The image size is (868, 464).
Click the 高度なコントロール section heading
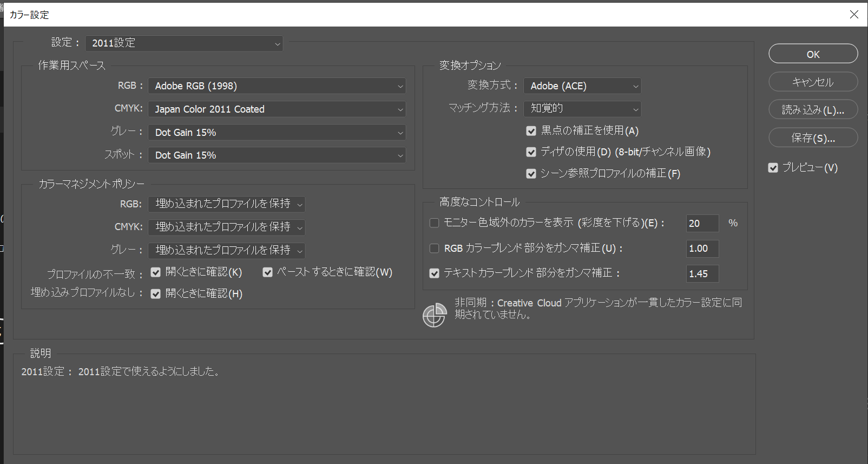[479, 202]
